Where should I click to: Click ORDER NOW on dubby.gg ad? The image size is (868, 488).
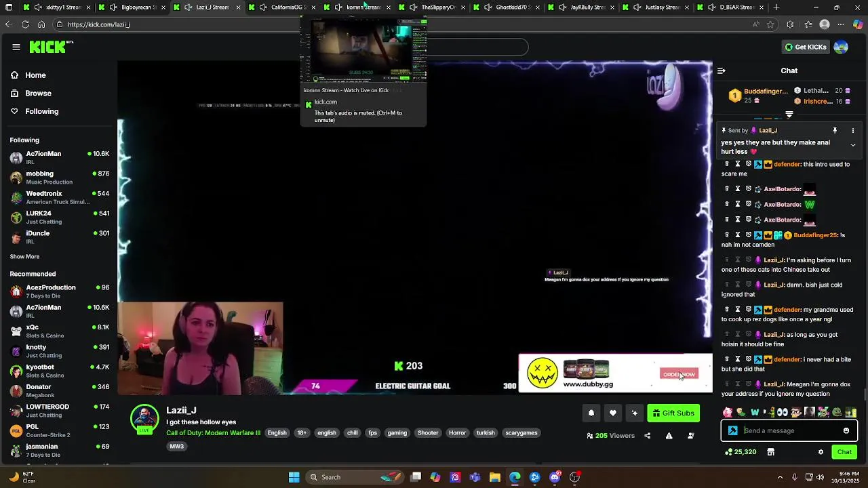679,374
